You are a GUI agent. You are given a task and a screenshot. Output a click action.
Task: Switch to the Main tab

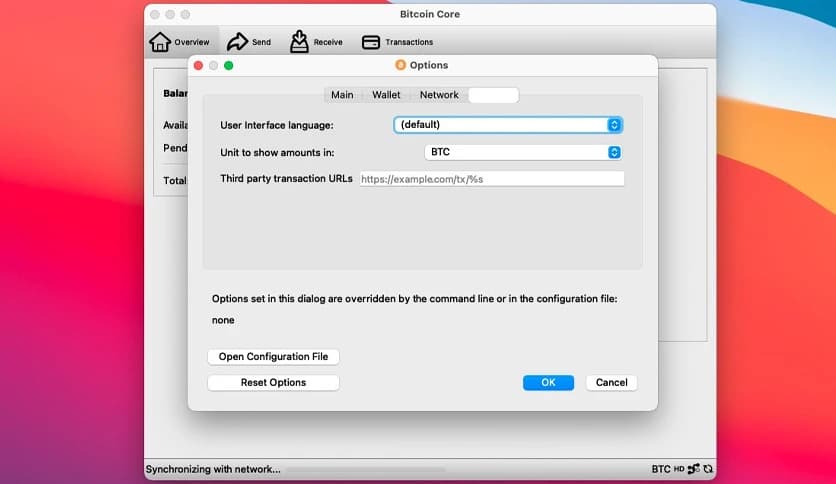pos(342,95)
